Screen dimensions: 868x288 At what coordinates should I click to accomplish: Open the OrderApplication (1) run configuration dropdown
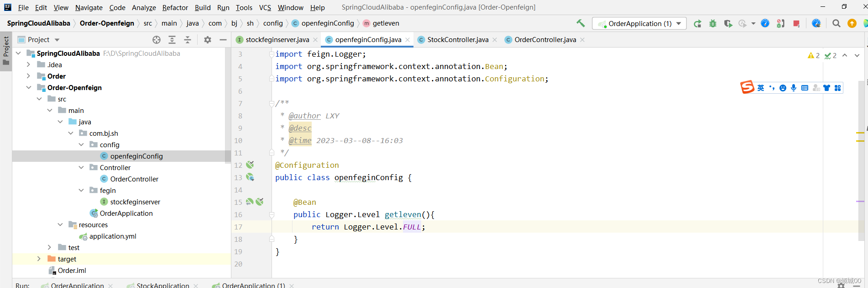click(639, 23)
